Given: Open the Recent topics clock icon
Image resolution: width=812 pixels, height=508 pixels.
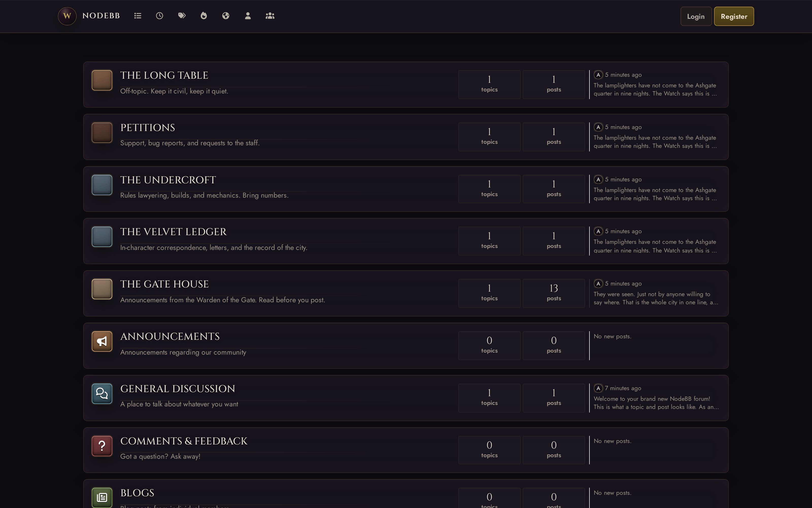Looking at the screenshot, I should (x=159, y=16).
